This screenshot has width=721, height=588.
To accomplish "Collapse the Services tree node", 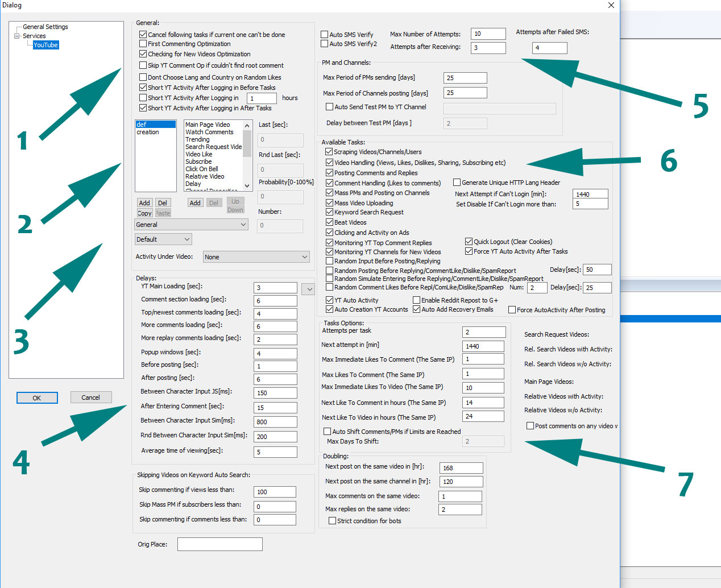I will coord(17,36).
